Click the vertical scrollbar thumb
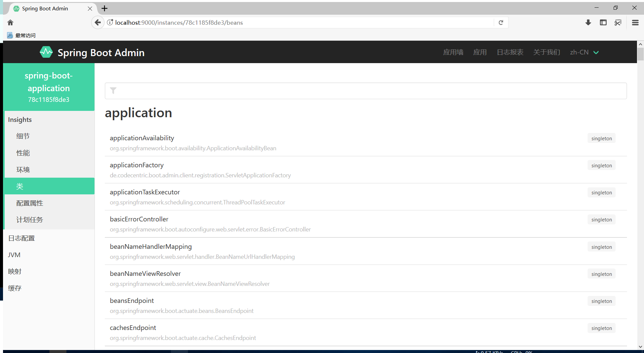644x353 pixels. pyautogui.click(x=640, y=54)
